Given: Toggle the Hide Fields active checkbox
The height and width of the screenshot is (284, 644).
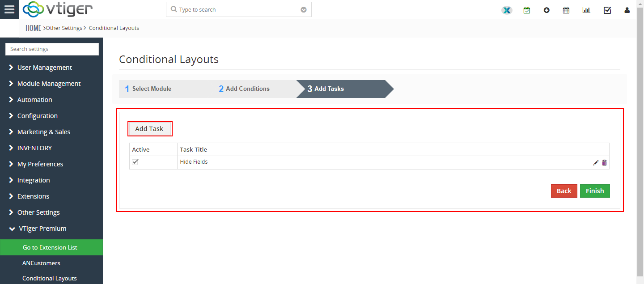Looking at the screenshot, I should coord(136,162).
